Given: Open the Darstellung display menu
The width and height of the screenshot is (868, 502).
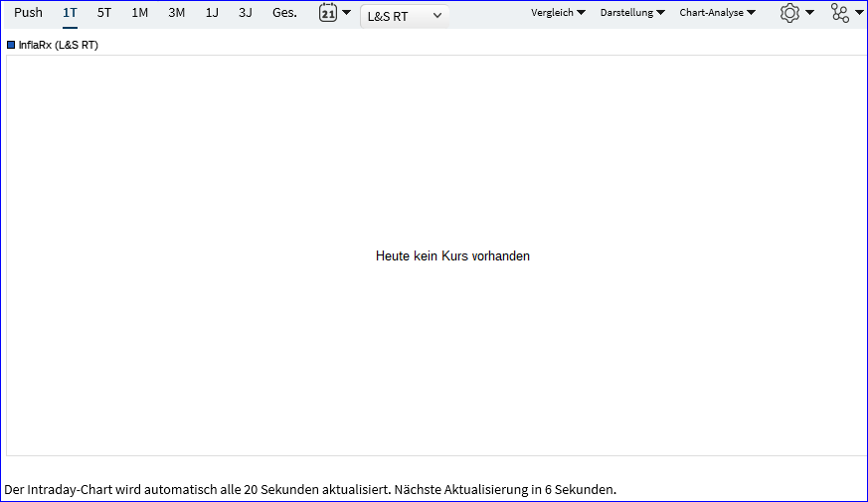Looking at the screenshot, I should (x=632, y=13).
